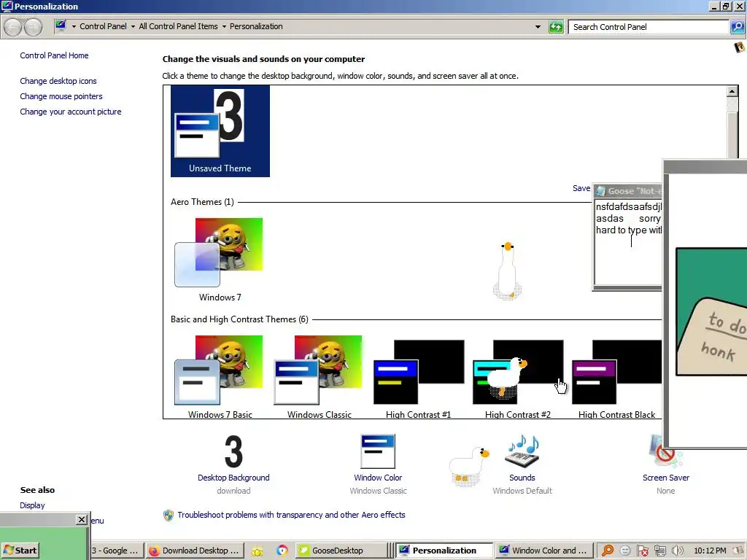Click the Forward navigation button

pyautogui.click(x=33, y=27)
